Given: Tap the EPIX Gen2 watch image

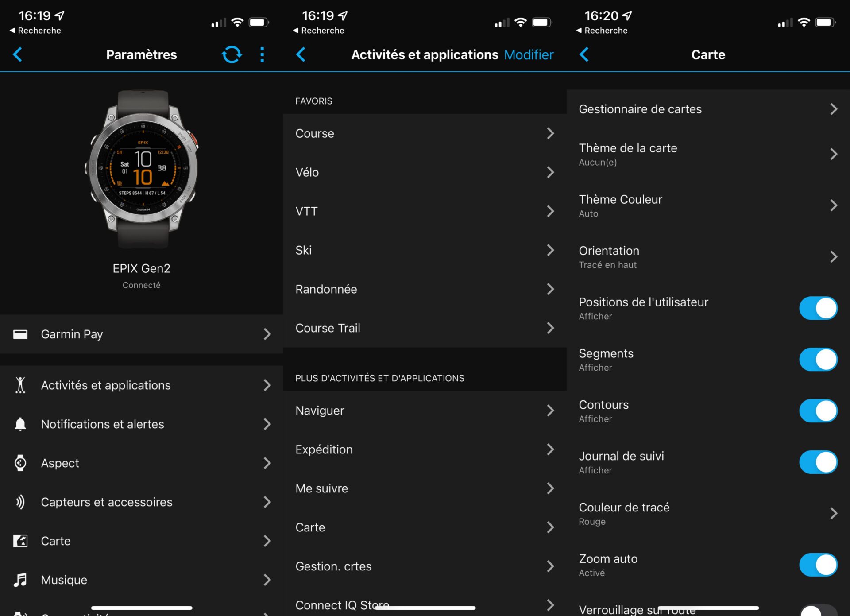Looking at the screenshot, I should click(142, 169).
